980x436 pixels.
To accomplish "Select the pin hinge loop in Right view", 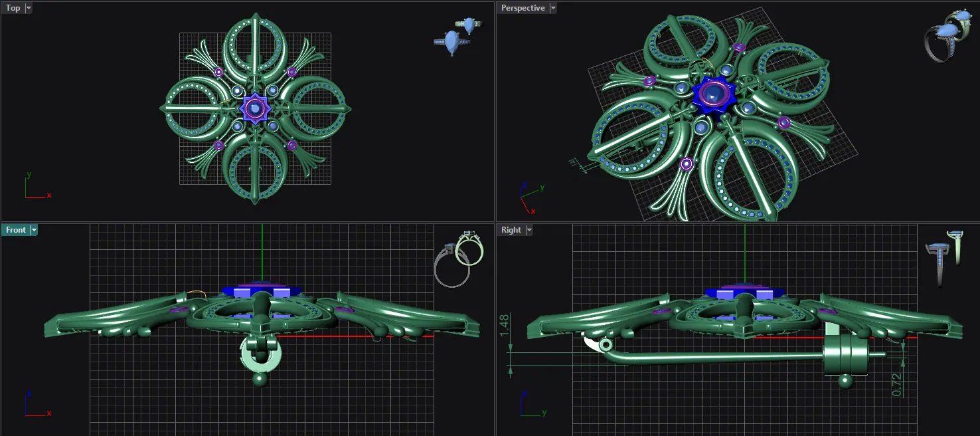I will coord(605,345).
